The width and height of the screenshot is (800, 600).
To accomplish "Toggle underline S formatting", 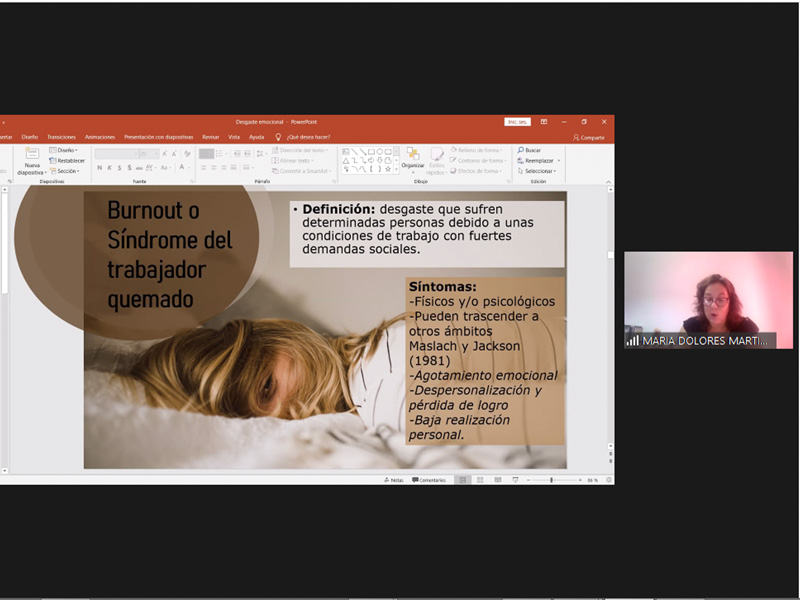I will [x=119, y=168].
